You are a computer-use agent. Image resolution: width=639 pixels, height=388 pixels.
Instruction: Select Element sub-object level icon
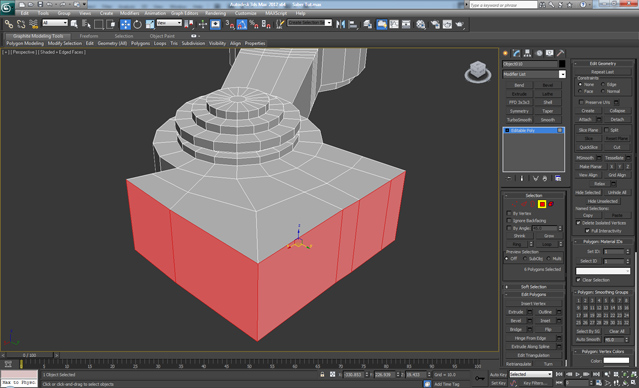click(551, 204)
